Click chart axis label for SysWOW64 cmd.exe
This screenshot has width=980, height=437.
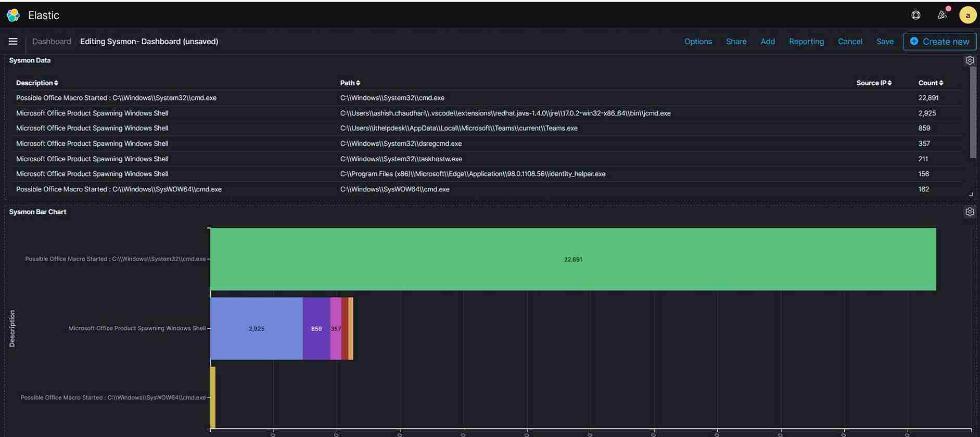113,397
